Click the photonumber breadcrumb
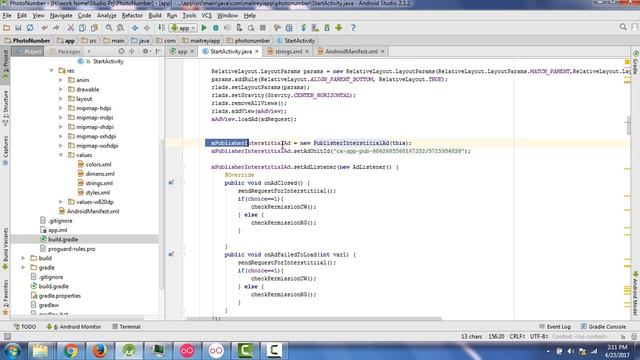The width and height of the screenshot is (640, 360). coord(248,40)
